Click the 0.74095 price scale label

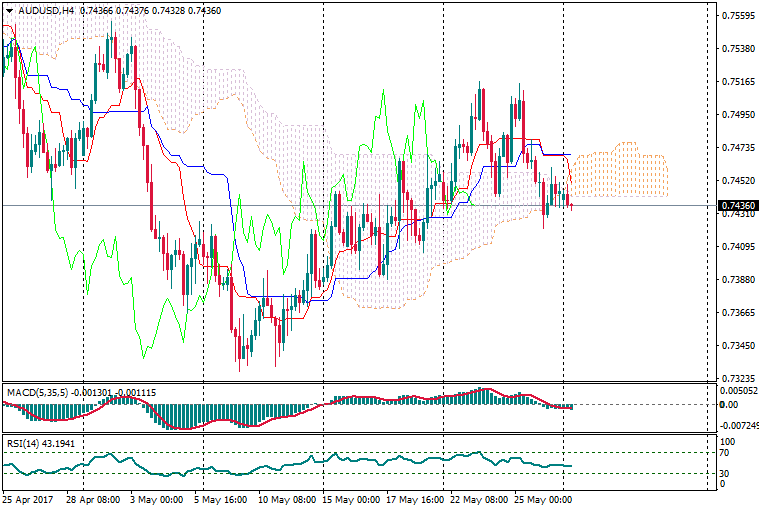(x=738, y=247)
